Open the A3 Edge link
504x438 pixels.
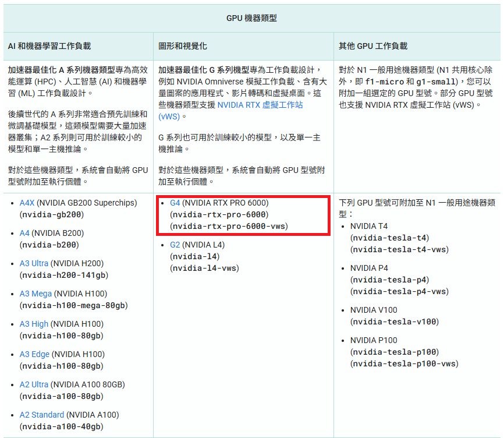pyautogui.click(x=34, y=354)
